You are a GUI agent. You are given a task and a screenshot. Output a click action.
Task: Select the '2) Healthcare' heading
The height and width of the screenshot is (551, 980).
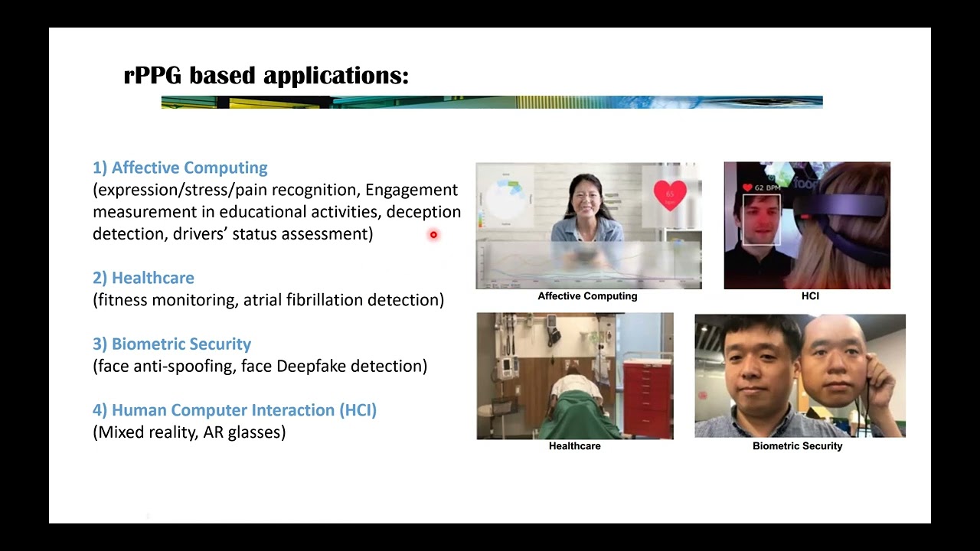pyautogui.click(x=143, y=278)
